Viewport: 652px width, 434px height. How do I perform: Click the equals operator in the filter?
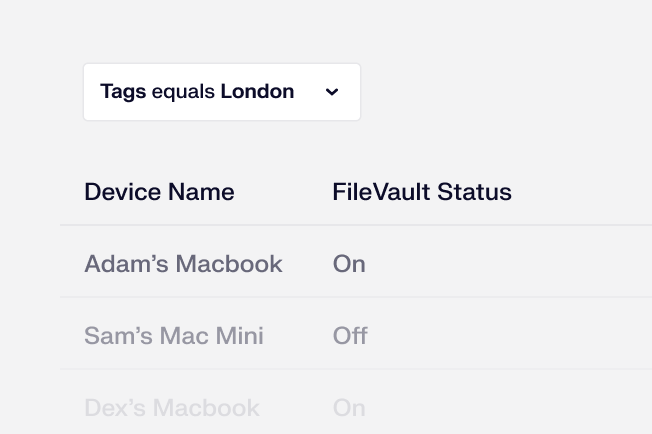point(183,92)
